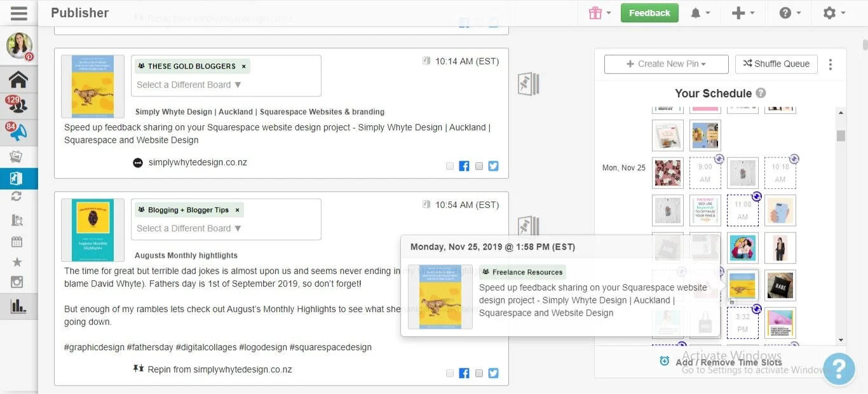Open the star favorites sidebar icon
The height and width of the screenshot is (394, 868).
coord(17,262)
